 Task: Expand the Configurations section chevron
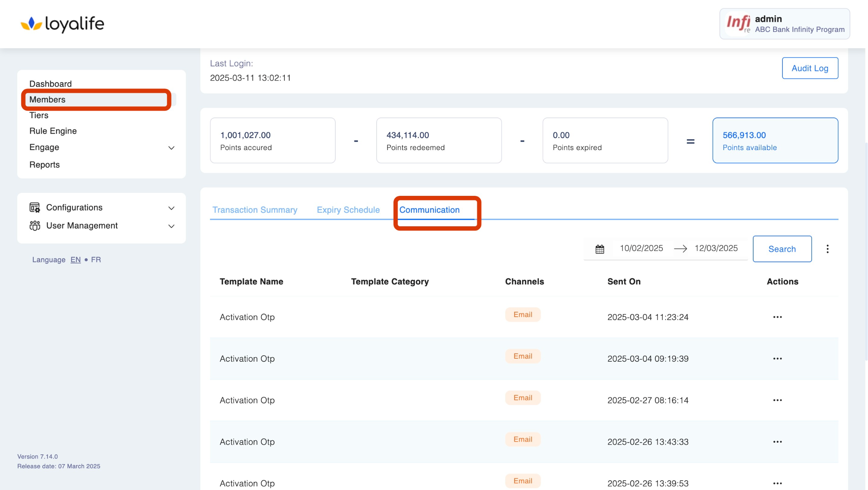click(x=171, y=208)
